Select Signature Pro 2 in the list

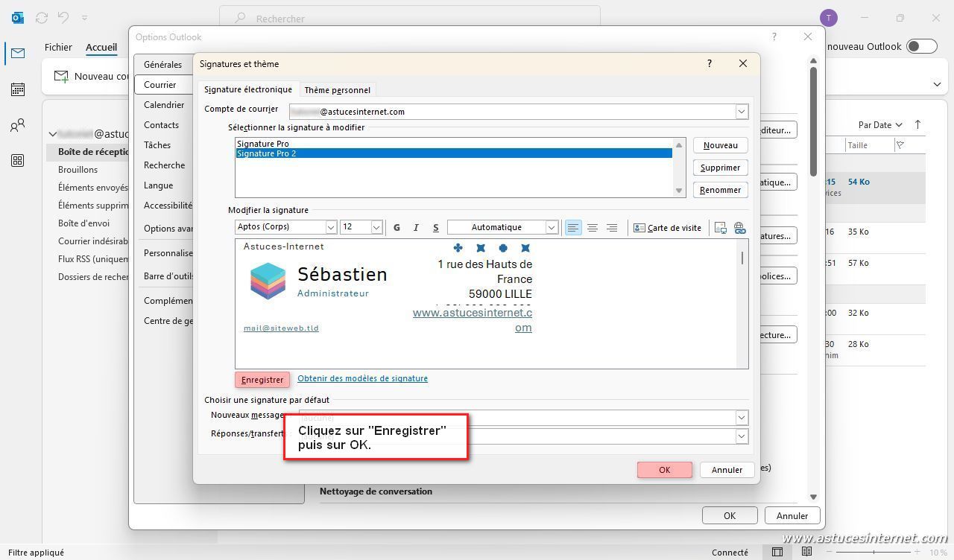point(454,153)
